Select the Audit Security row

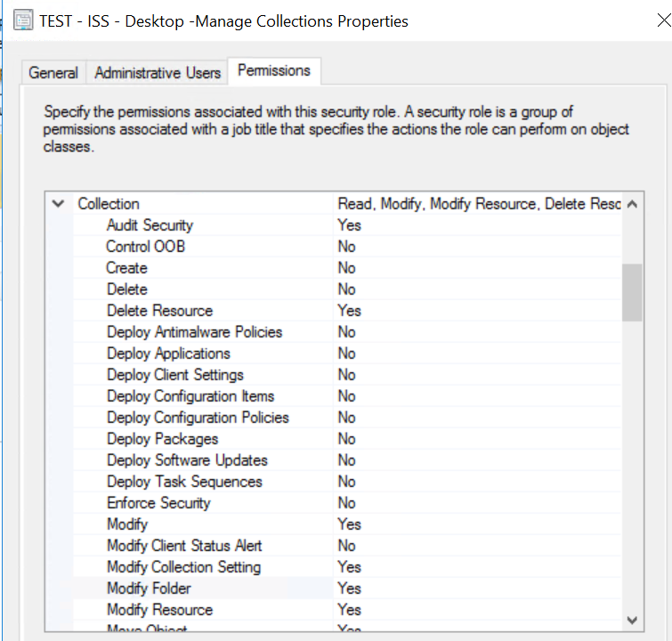pos(347,225)
